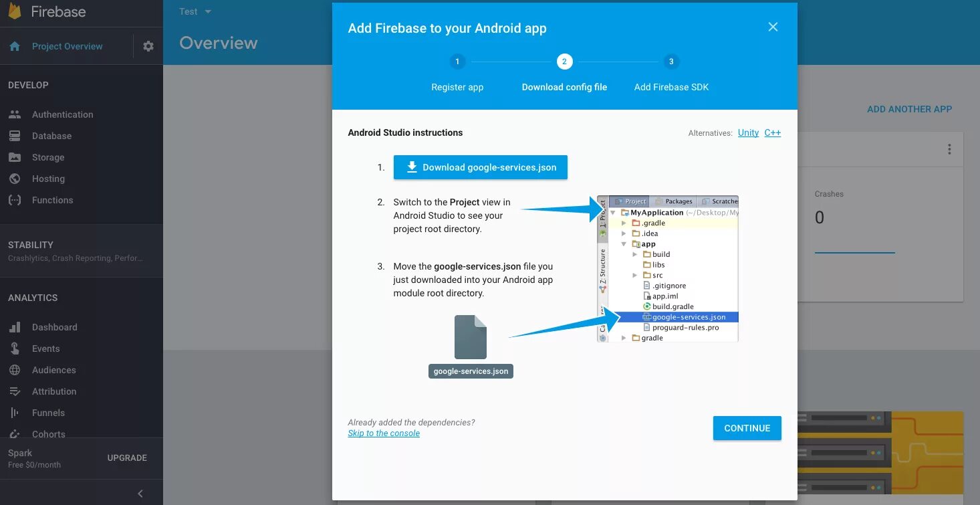Open the app card three-dot menu

coord(949,149)
